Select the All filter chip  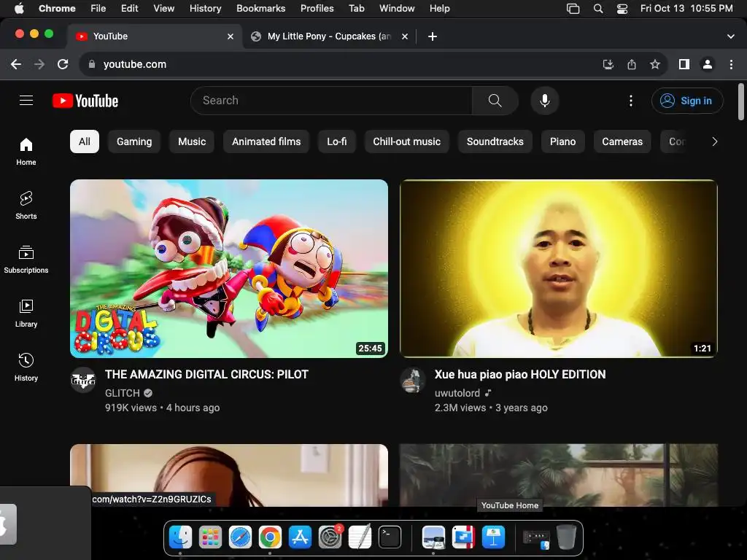coord(85,141)
